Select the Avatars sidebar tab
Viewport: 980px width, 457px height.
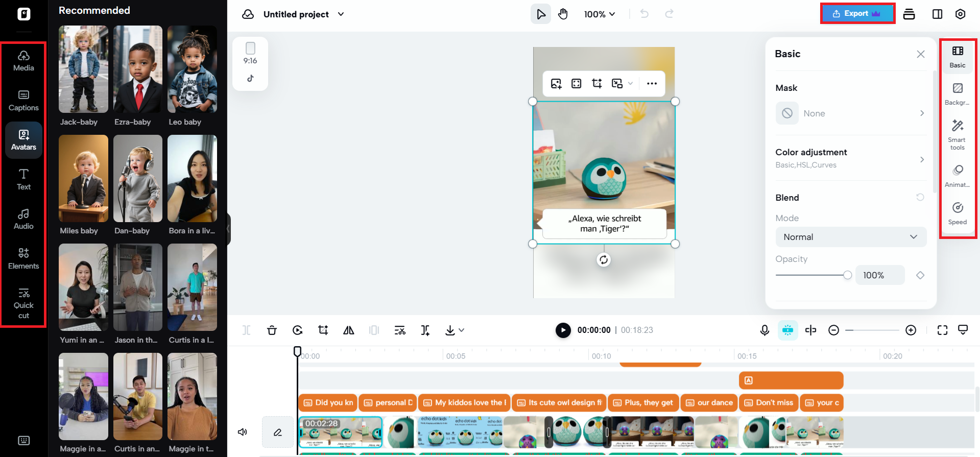pyautogui.click(x=23, y=140)
